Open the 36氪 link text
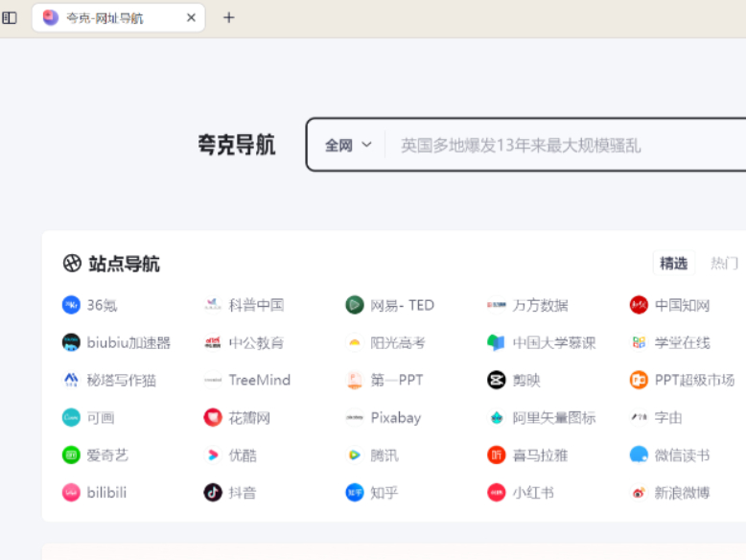This screenshot has width=746, height=560. tap(102, 305)
